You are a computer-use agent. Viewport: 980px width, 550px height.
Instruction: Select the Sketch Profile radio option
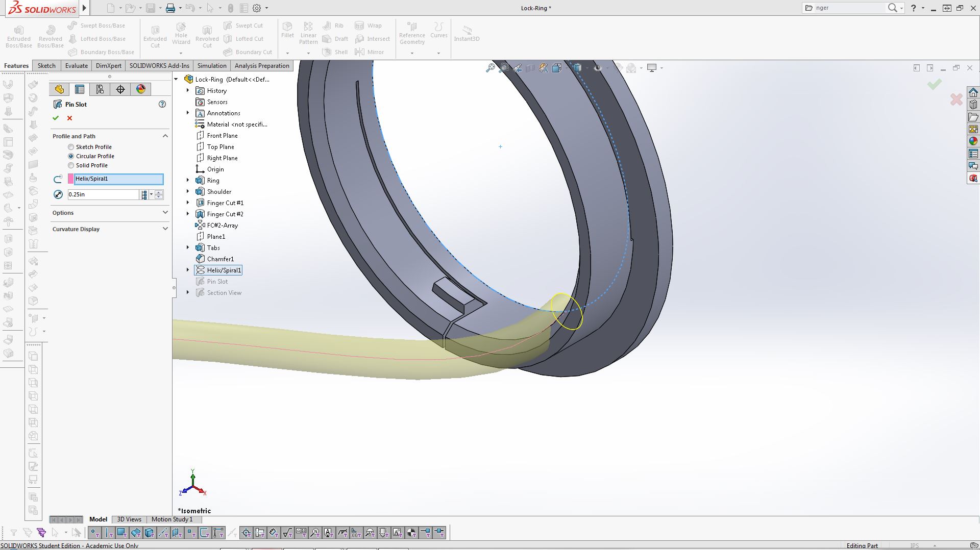[71, 147]
